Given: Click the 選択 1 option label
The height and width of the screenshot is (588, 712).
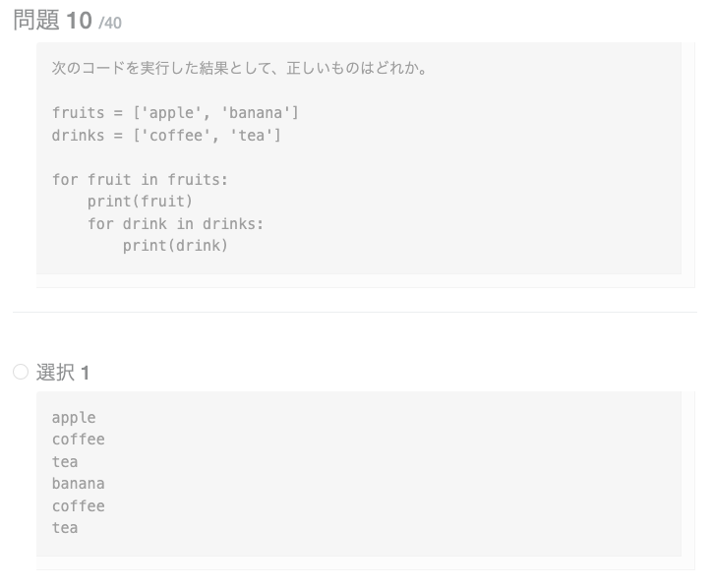Looking at the screenshot, I should pyautogui.click(x=63, y=373).
